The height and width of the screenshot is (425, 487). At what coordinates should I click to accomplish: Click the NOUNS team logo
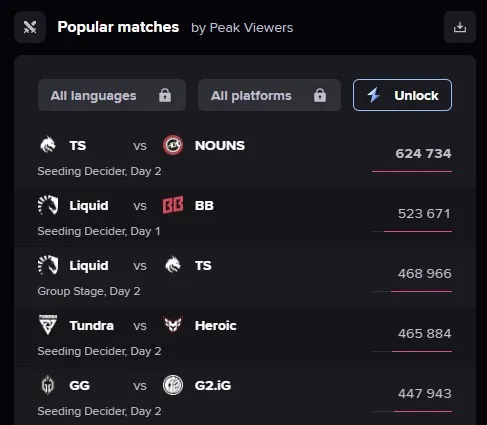point(173,145)
